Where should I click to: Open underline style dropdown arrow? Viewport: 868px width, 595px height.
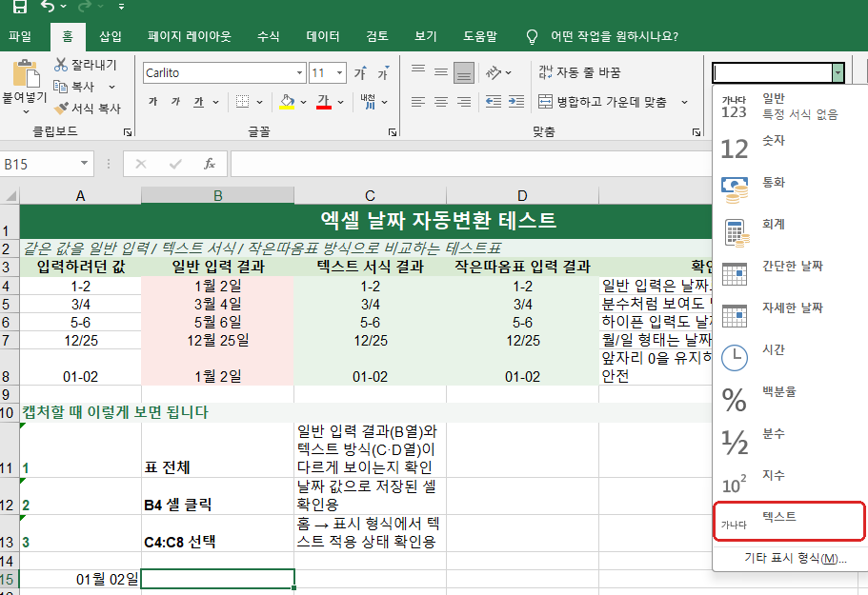point(216,102)
